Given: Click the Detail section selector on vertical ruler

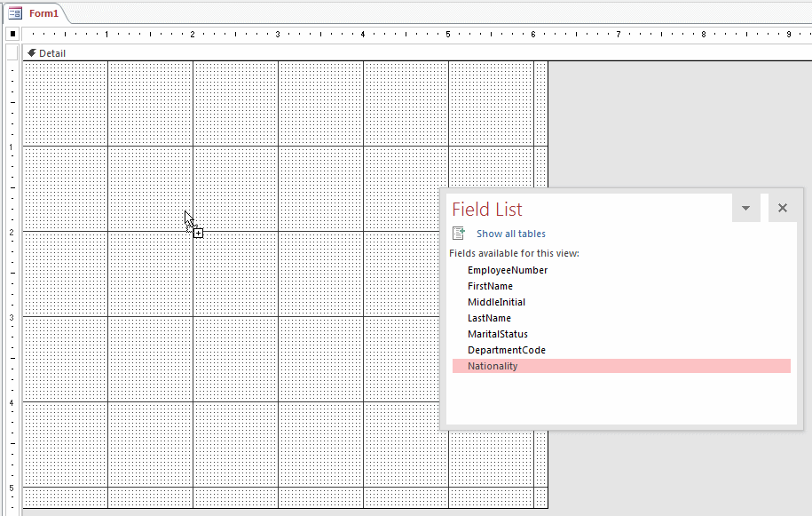Looking at the screenshot, I should [12, 53].
